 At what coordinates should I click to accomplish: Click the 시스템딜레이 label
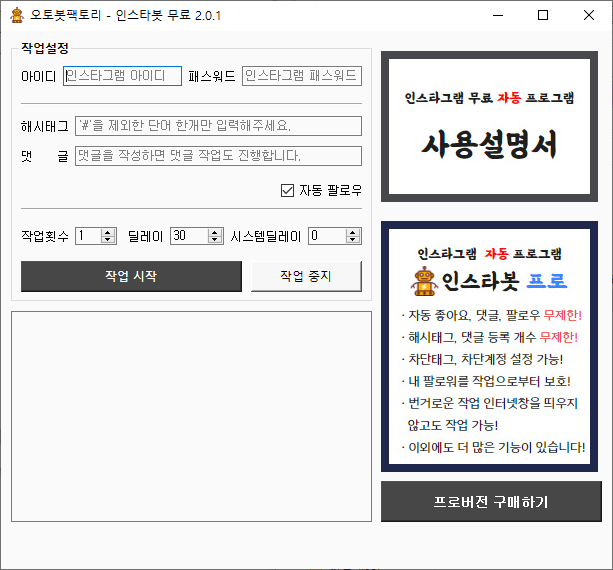pos(266,236)
